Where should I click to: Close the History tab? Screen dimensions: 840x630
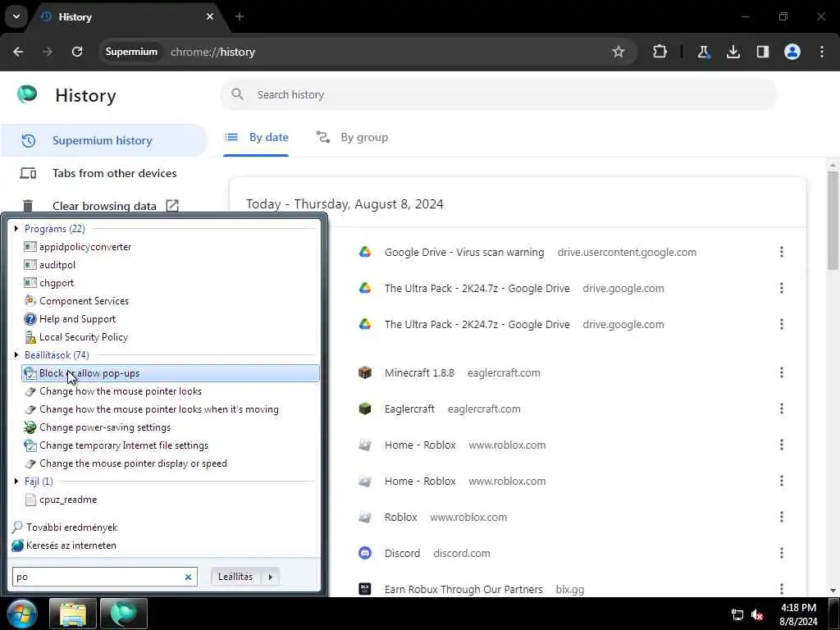click(210, 16)
